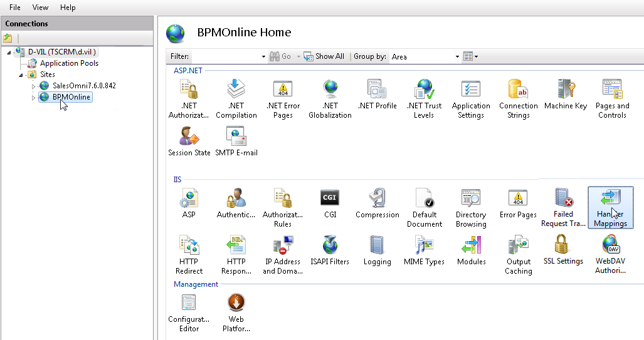
Task: Open the .NET Profile feature
Action: point(377,95)
